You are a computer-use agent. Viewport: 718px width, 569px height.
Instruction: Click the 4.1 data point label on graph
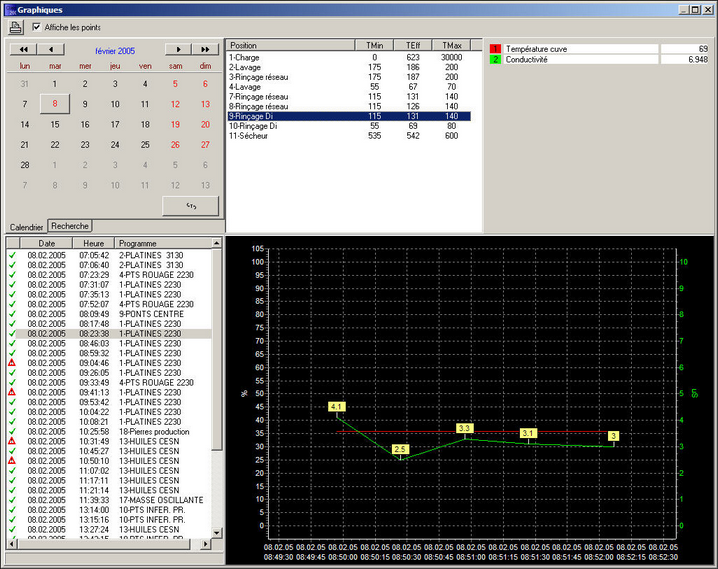pos(337,406)
